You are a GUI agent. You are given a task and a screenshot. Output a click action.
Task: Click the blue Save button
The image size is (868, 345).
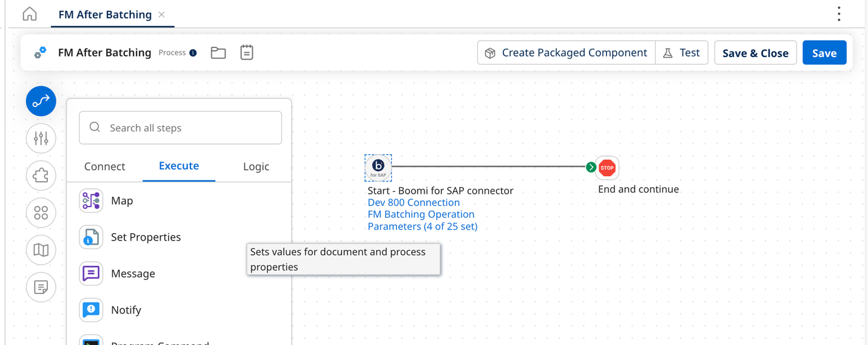pyautogui.click(x=824, y=53)
